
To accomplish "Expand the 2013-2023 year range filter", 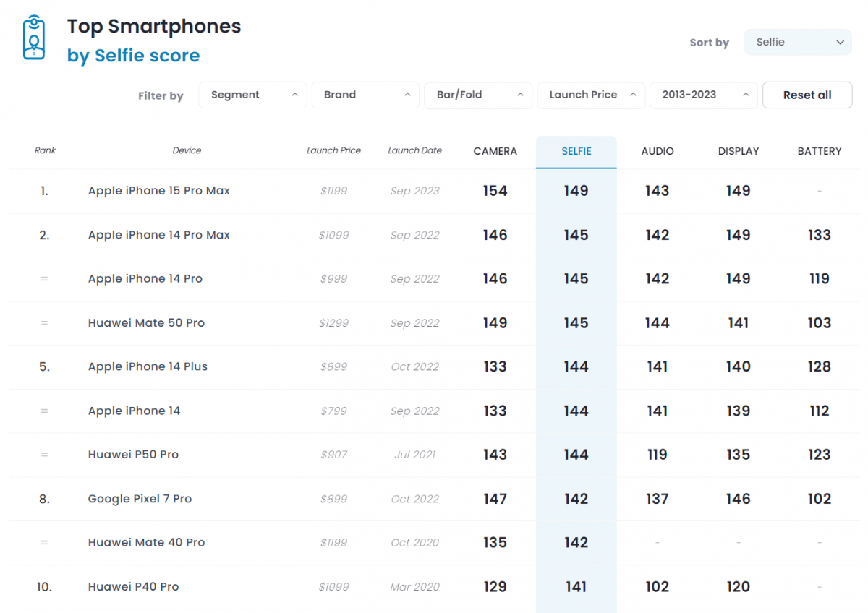I will click(x=703, y=95).
